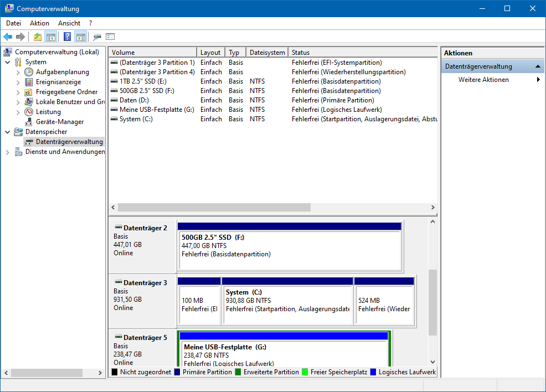Image resolution: width=546 pixels, height=392 pixels.
Task: Select Datenträgerverwaltung in the tree
Action: coord(69,142)
